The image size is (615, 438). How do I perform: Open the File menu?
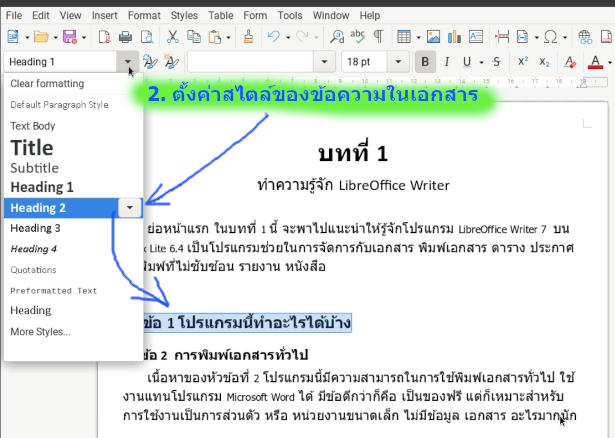(x=14, y=16)
